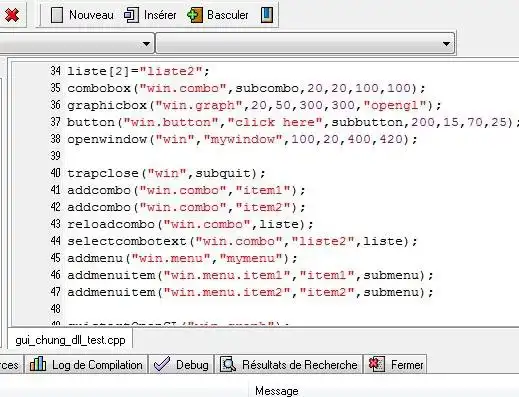The width and height of the screenshot is (519, 397).
Task: Click the checkmark icon on Debug tab
Action: pos(162,364)
